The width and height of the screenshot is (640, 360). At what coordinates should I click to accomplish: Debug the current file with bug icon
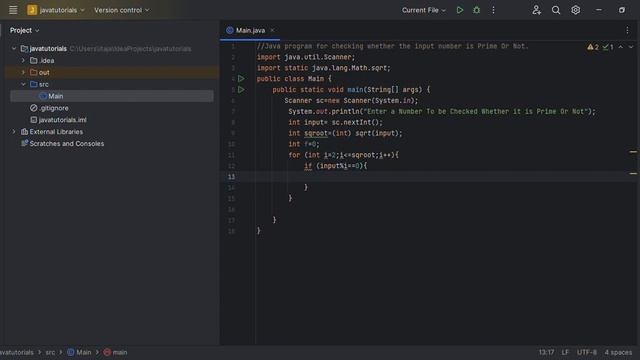coord(476,10)
